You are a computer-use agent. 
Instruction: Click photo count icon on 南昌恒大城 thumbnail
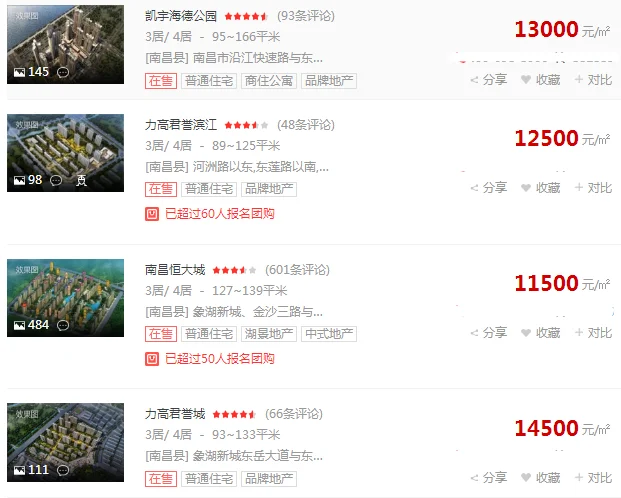[19, 326]
